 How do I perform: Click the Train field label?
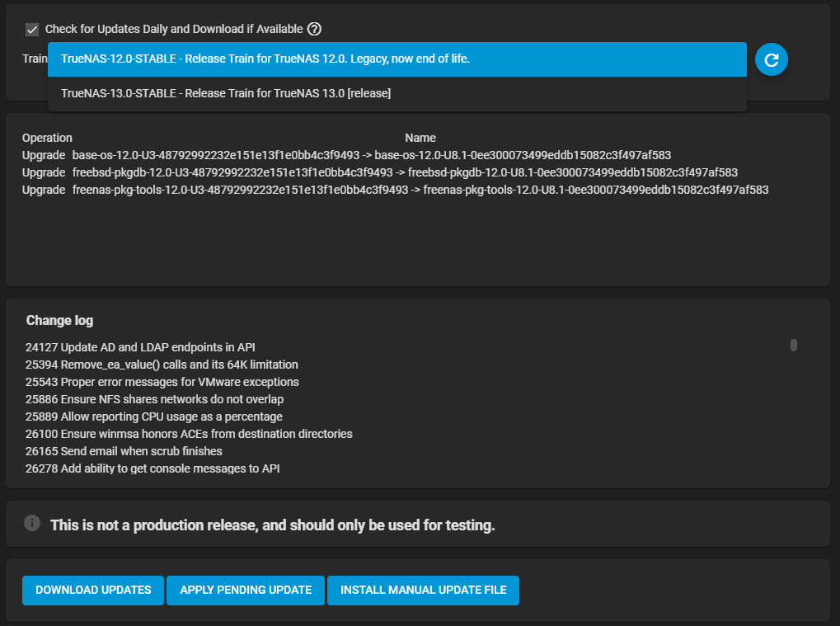point(35,59)
